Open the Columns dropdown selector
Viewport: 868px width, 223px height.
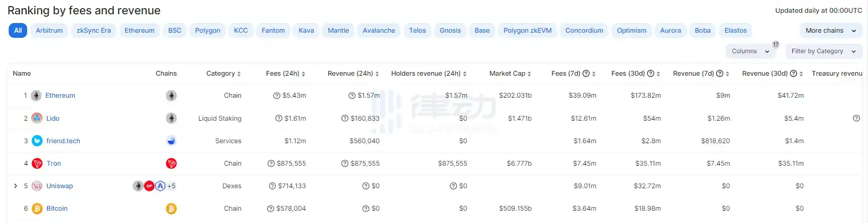[x=750, y=51]
